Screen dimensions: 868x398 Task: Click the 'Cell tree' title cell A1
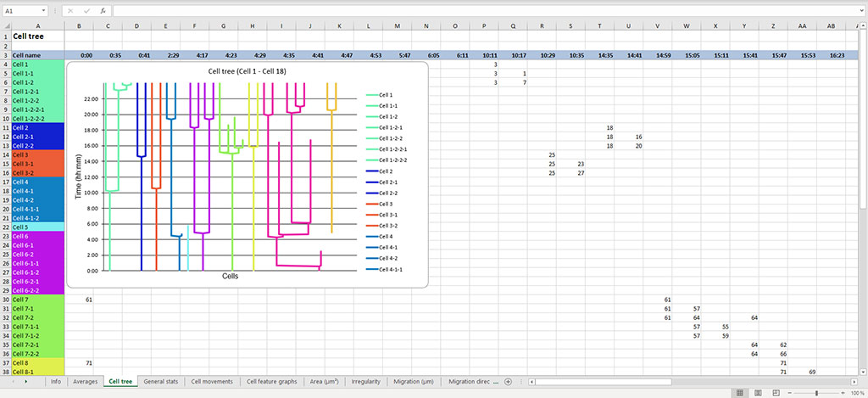[x=37, y=36]
